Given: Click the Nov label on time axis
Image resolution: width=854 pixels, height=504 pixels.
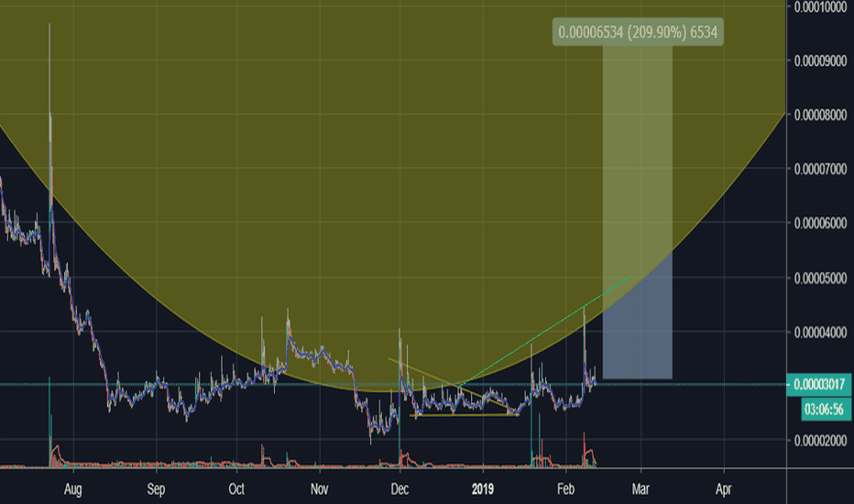Looking at the screenshot, I should [319, 488].
